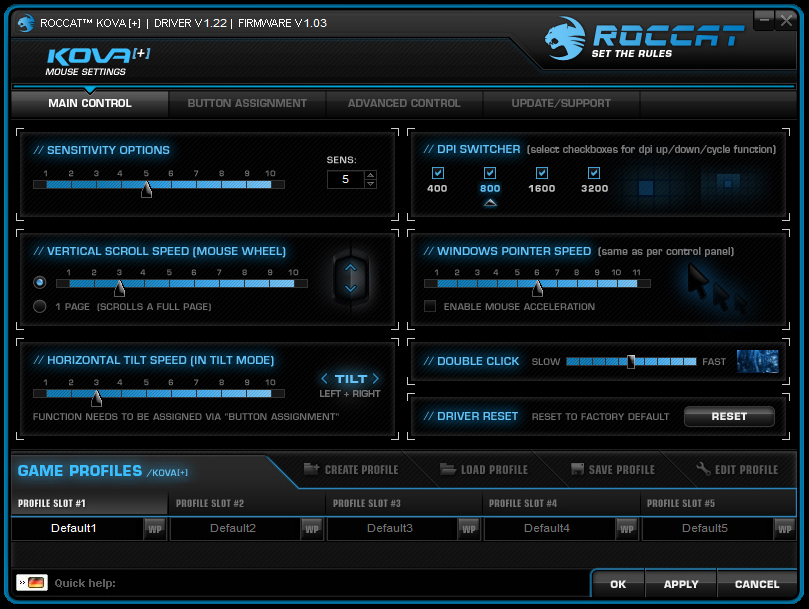The height and width of the screenshot is (609, 809).
Task: Click the TILT mode label
Action: pos(351,379)
